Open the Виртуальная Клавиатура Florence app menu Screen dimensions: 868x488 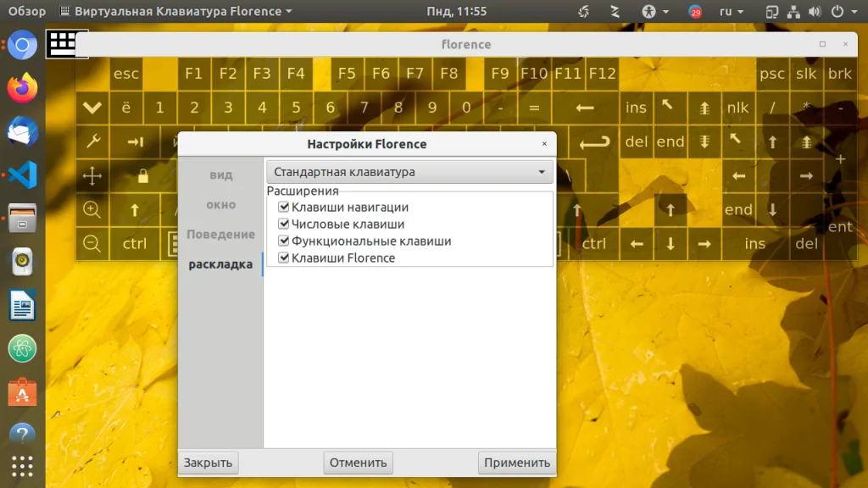click(x=176, y=11)
